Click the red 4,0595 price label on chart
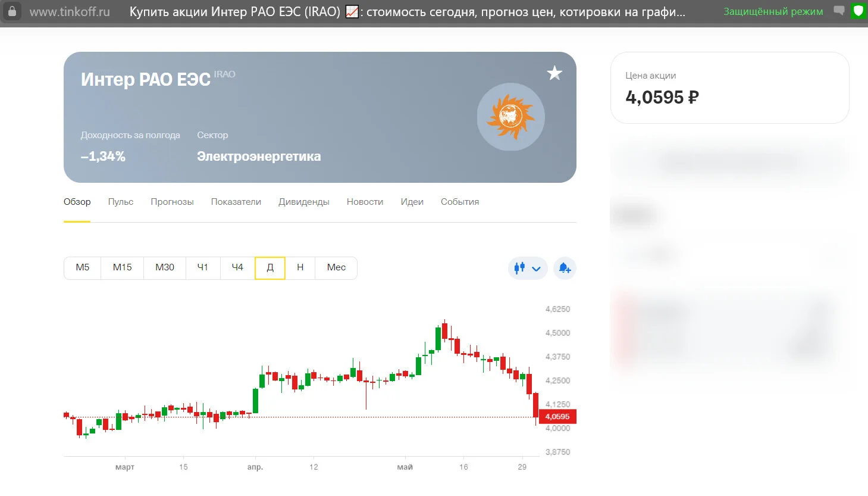This screenshot has width=868, height=496. tap(557, 417)
